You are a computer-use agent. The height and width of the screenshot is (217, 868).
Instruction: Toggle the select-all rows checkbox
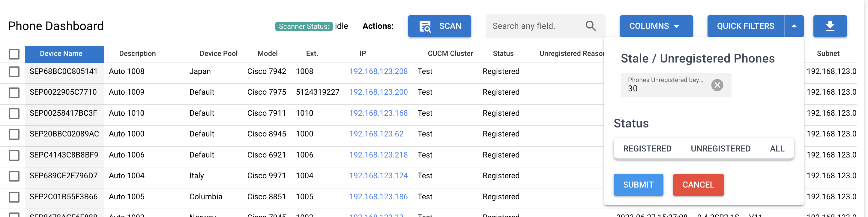[14, 54]
